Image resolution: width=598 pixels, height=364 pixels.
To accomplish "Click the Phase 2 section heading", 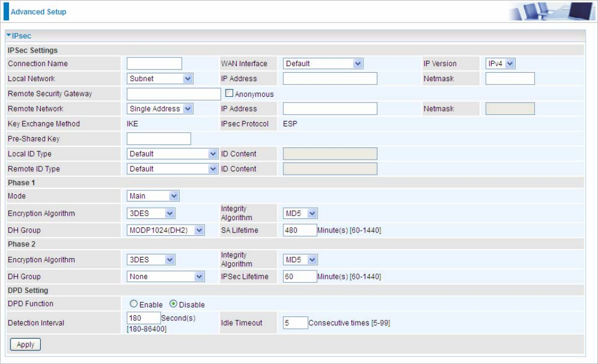I will click(x=21, y=244).
